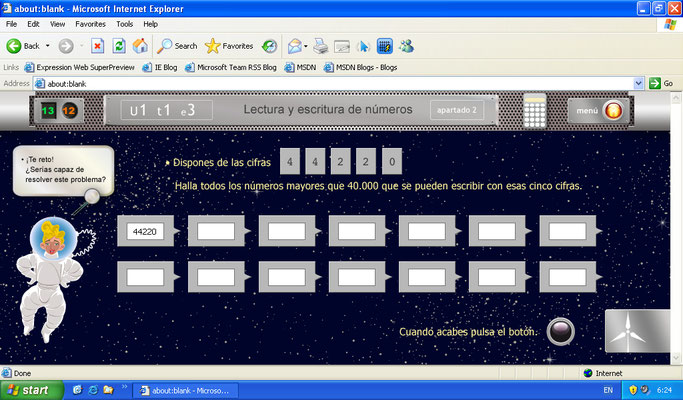
Task: Open the Favorites star pane
Action: click(x=229, y=46)
